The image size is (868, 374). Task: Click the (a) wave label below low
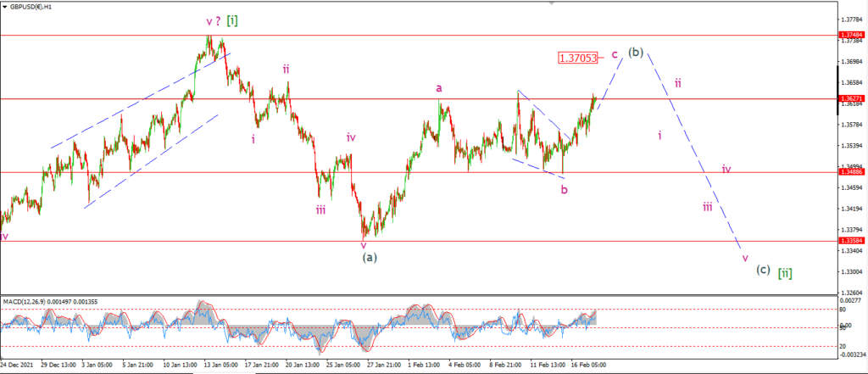coord(370,257)
